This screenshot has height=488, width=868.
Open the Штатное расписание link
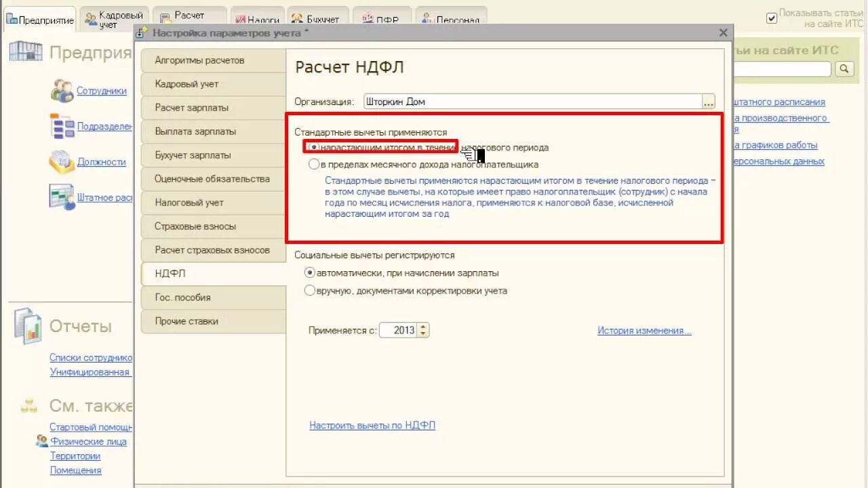coord(104,198)
